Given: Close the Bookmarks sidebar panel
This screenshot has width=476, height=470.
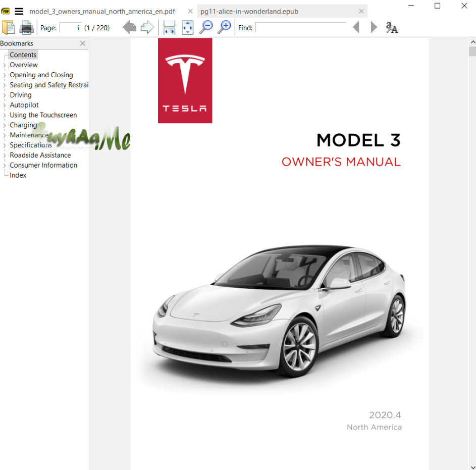Looking at the screenshot, I should click(x=83, y=43).
